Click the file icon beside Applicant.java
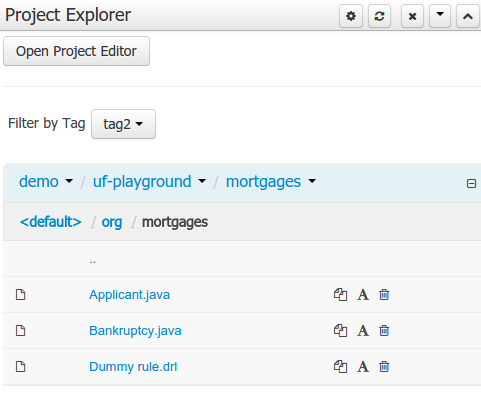 tap(21, 295)
